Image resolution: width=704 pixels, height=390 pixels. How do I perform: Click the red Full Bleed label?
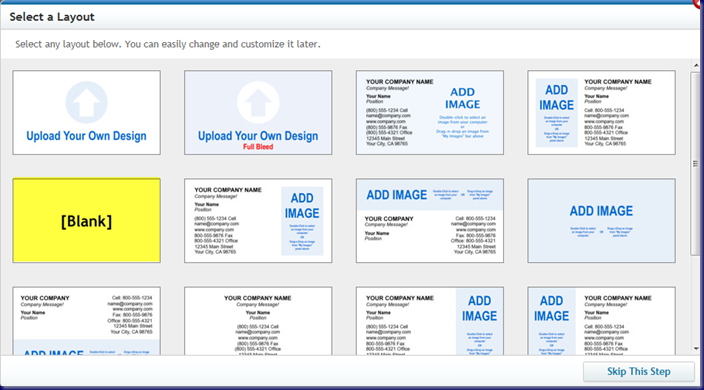(258, 147)
